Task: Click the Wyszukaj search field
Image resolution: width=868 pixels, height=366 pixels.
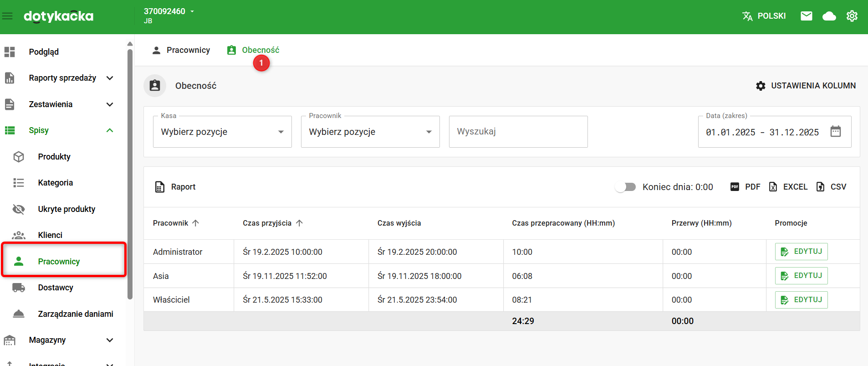Action: point(518,132)
